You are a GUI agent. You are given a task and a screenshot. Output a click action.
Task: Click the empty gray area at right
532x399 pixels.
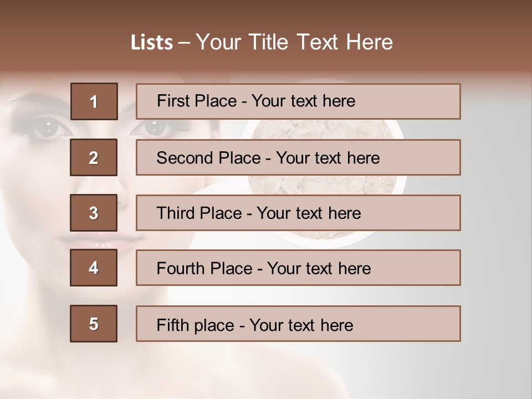coord(493,222)
